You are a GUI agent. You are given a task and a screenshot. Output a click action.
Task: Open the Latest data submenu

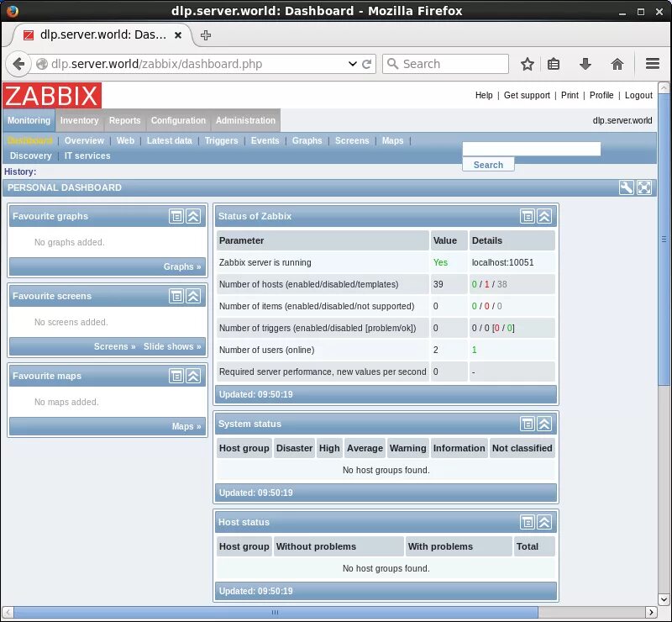pyautogui.click(x=170, y=140)
